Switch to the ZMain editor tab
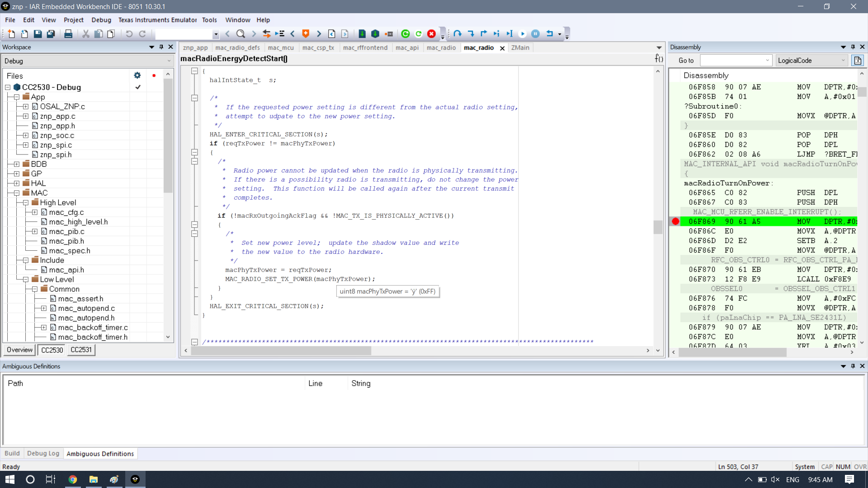This screenshot has width=868, height=488. click(520, 48)
